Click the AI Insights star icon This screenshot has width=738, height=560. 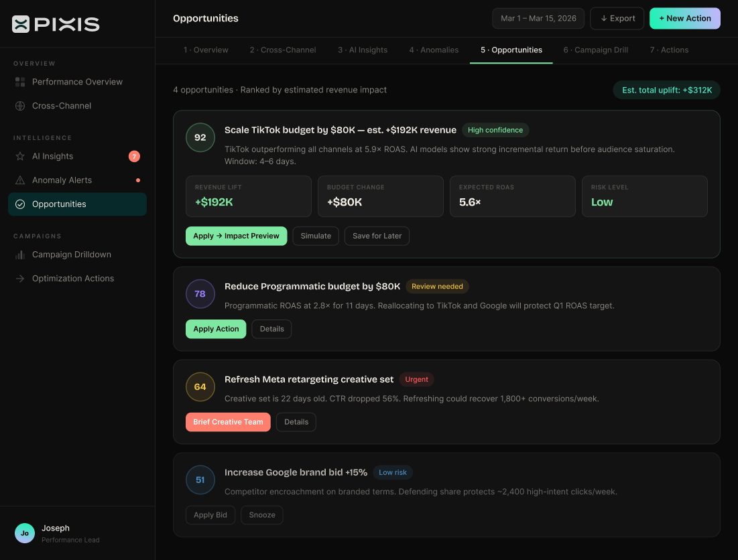[x=20, y=156]
